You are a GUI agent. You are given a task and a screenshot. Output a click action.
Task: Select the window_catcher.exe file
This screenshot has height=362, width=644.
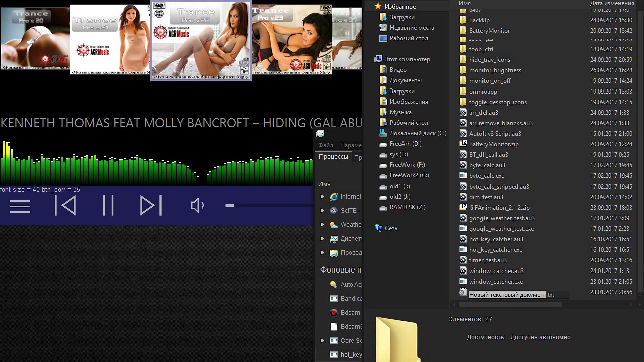[491, 282]
